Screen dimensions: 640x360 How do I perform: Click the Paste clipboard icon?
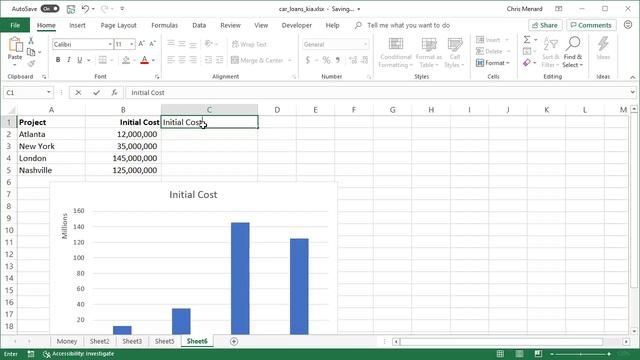tap(15, 45)
